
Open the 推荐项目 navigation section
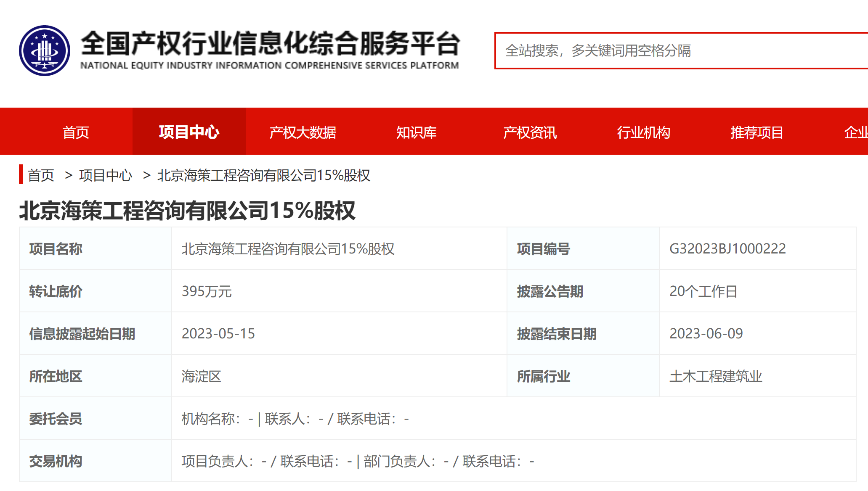(x=756, y=132)
